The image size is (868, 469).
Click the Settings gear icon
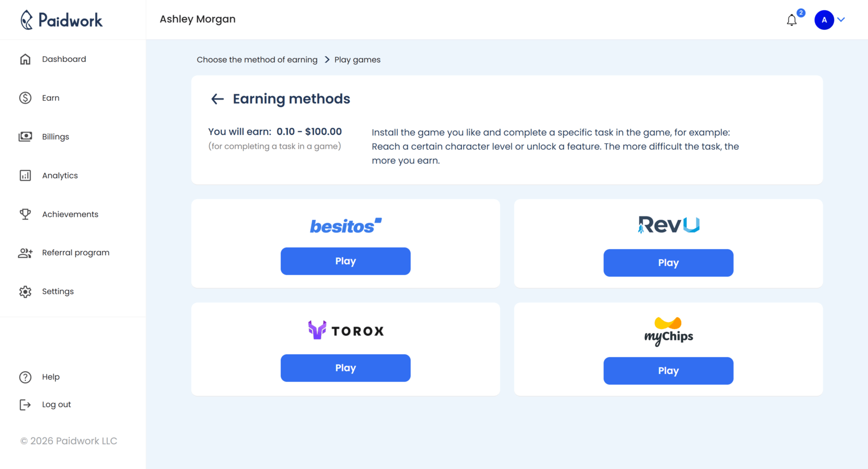coord(26,291)
